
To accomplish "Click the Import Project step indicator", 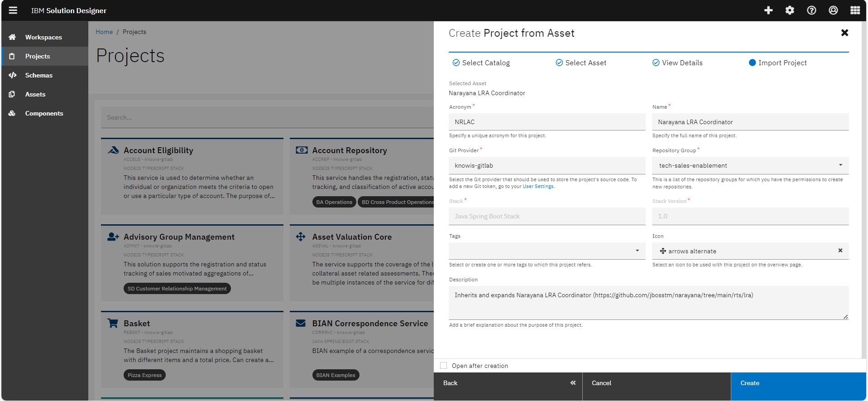I will [752, 63].
